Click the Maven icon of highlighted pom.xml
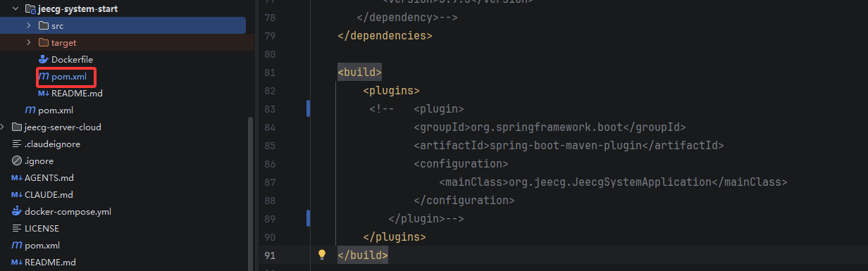 click(x=44, y=76)
